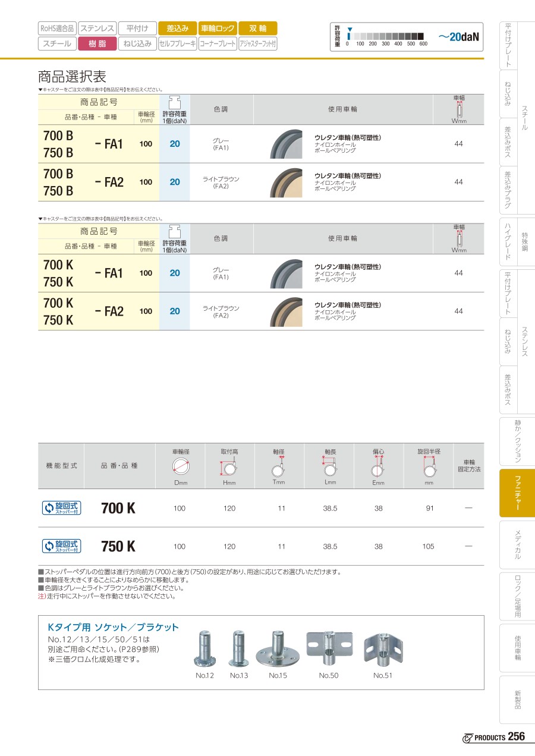Toggle the 樹脂 material tag
This screenshot has width=535, height=756.
click(97, 43)
